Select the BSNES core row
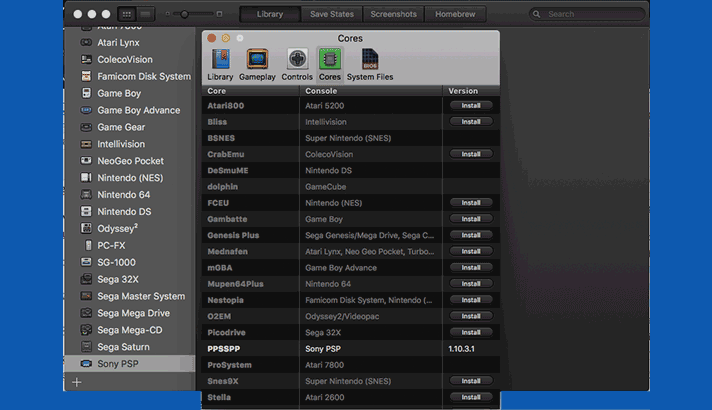Image resolution: width=712 pixels, height=410 pixels. pos(351,138)
